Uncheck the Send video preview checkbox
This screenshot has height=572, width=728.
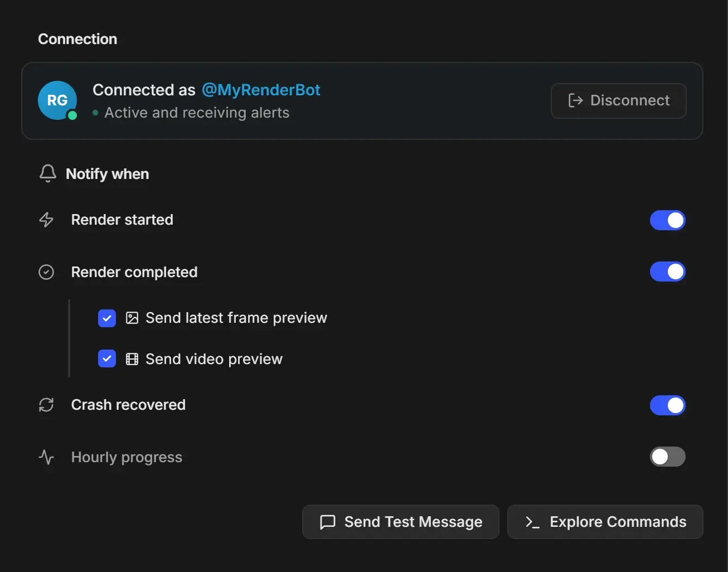pos(107,358)
